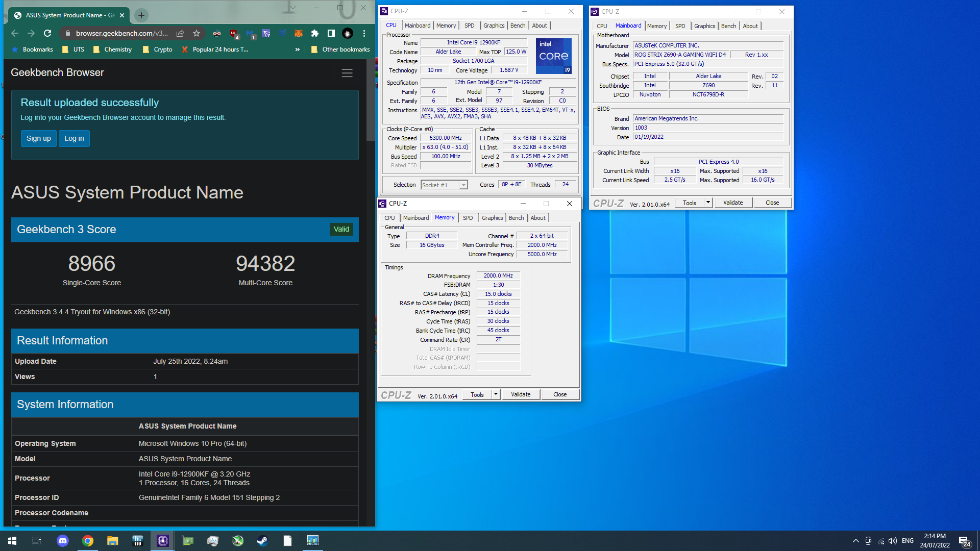Click the Valid badge on Geekbench score
Image resolution: width=980 pixels, height=551 pixels.
tap(341, 230)
